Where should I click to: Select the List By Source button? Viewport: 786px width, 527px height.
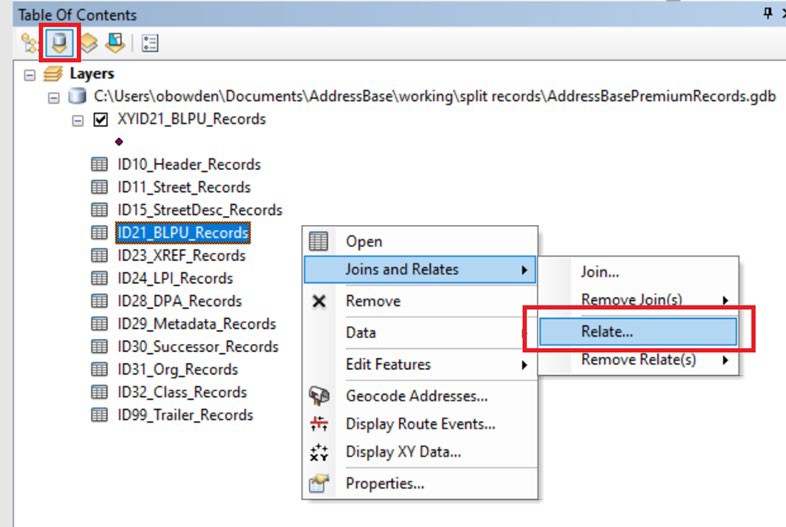point(60,43)
